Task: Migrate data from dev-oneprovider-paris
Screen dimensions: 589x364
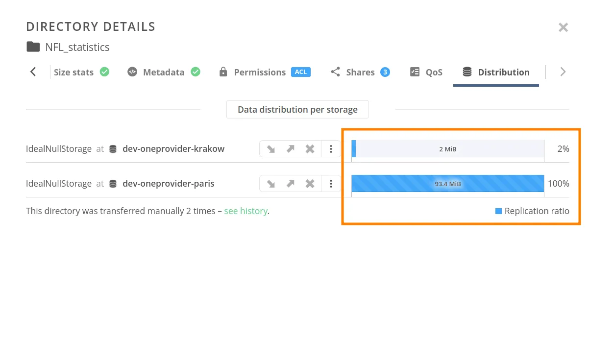Action: pyautogui.click(x=290, y=183)
